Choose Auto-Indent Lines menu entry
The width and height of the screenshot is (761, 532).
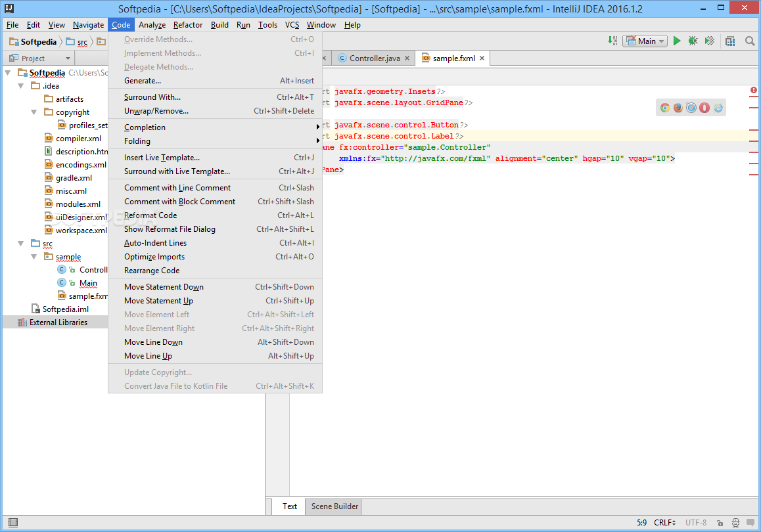pyautogui.click(x=216, y=243)
